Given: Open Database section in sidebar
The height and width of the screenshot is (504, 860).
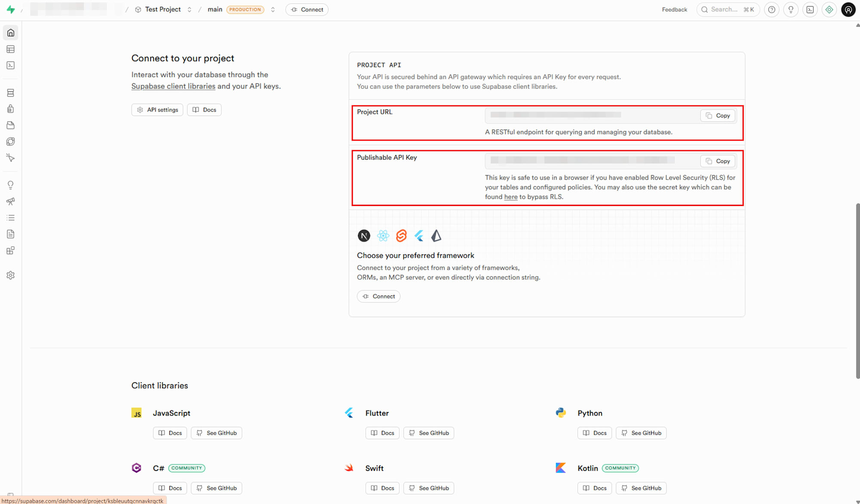Looking at the screenshot, I should tap(11, 93).
